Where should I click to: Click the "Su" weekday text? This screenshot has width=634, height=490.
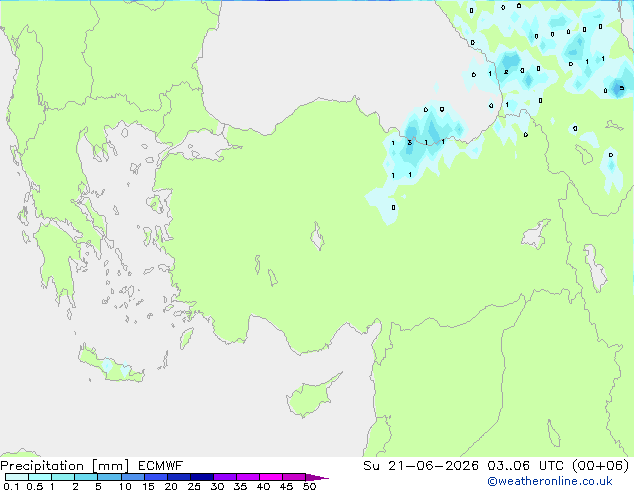click(x=372, y=466)
